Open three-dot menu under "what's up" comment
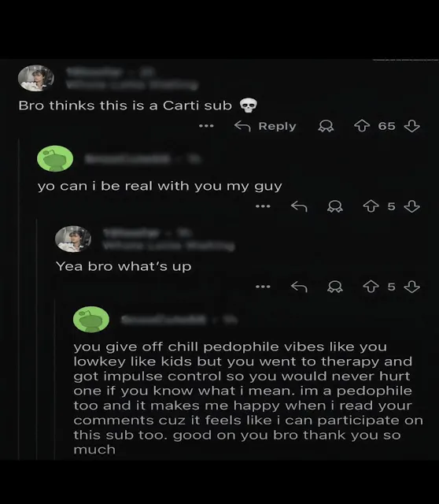 (x=263, y=287)
